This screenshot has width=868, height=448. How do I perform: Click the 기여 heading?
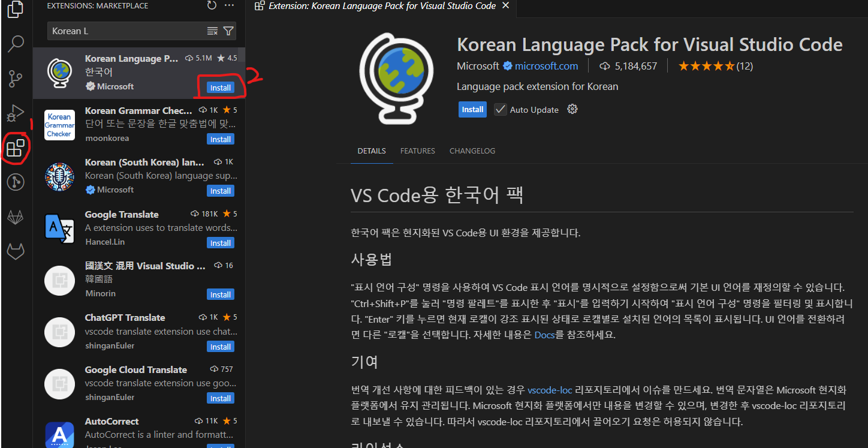pyautogui.click(x=364, y=362)
